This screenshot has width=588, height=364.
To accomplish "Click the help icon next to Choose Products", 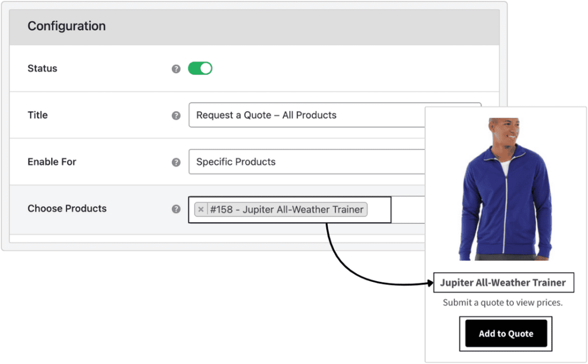I will click(176, 209).
